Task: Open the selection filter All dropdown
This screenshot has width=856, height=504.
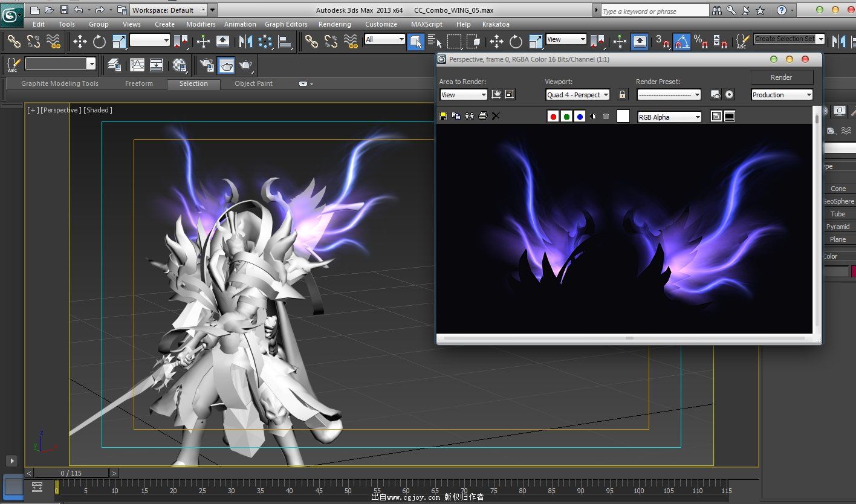Action: pyautogui.click(x=384, y=39)
